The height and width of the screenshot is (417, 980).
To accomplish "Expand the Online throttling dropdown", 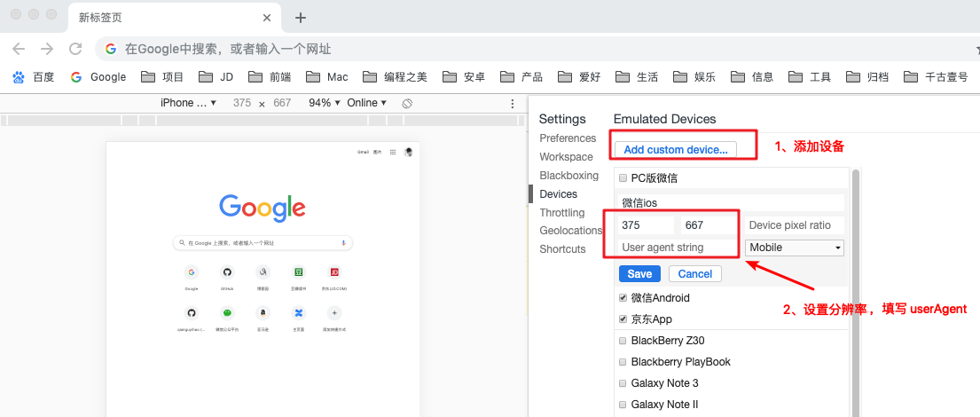I will tap(366, 103).
